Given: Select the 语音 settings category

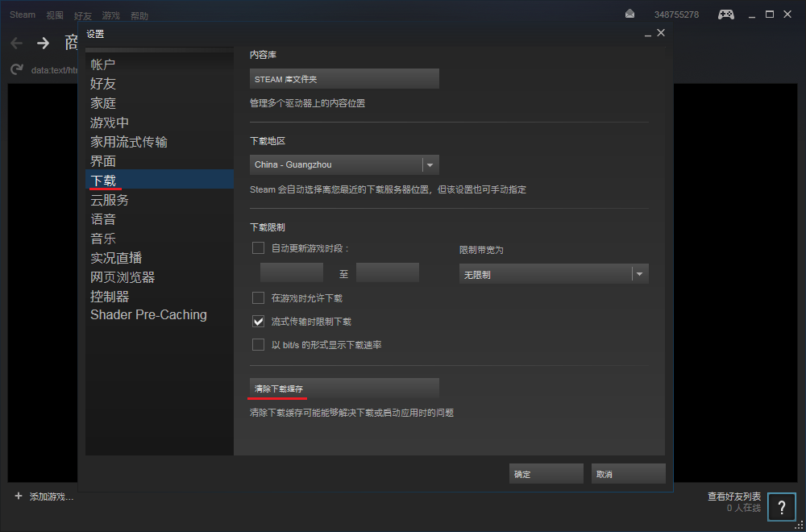Looking at the screenshot, I should [160, 219].
